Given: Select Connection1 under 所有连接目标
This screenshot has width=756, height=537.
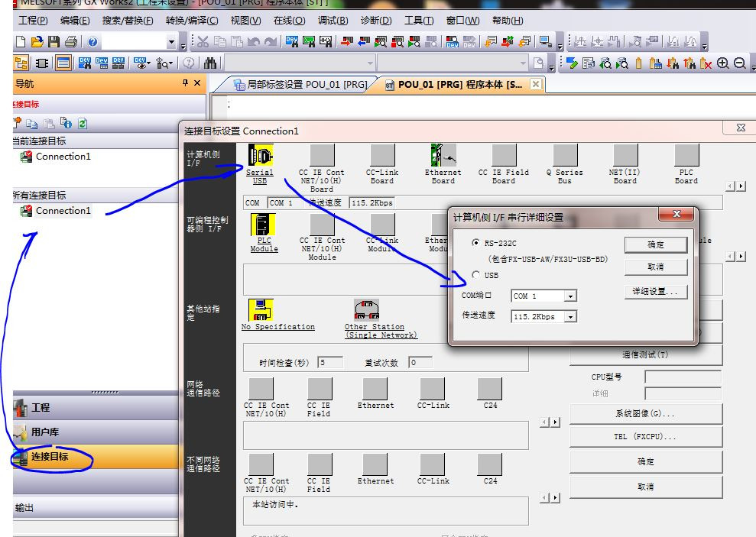Looking at the screenshot, I should (x=63, y=211).
